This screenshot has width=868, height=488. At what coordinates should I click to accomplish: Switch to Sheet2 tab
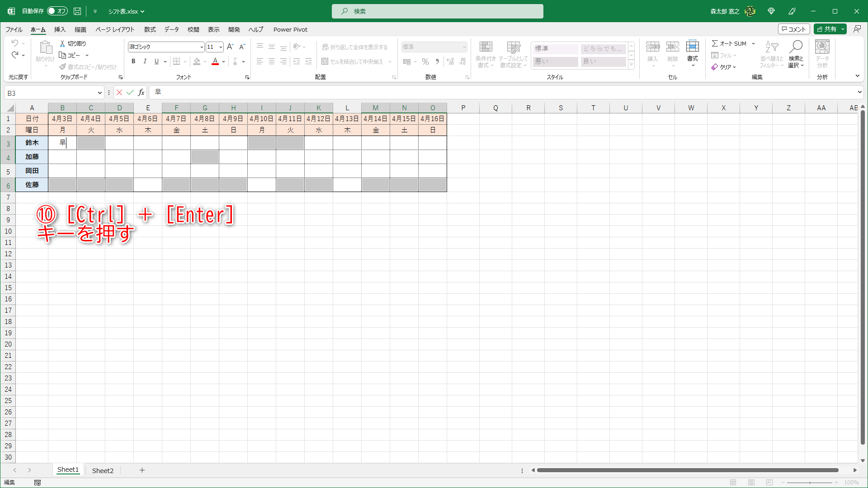point(103,471)
